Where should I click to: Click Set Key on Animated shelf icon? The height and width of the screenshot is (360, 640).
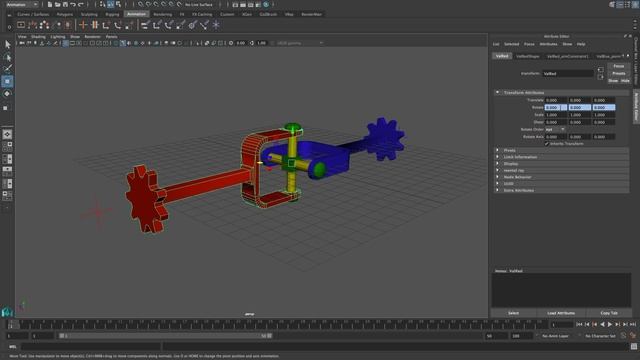click(95, 25)
